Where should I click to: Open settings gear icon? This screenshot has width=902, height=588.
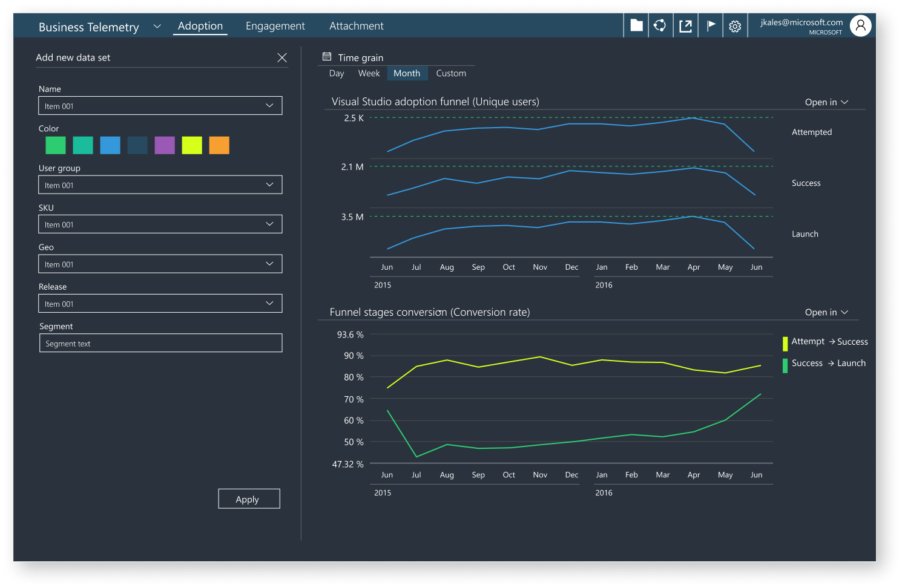tap(735, 26)
